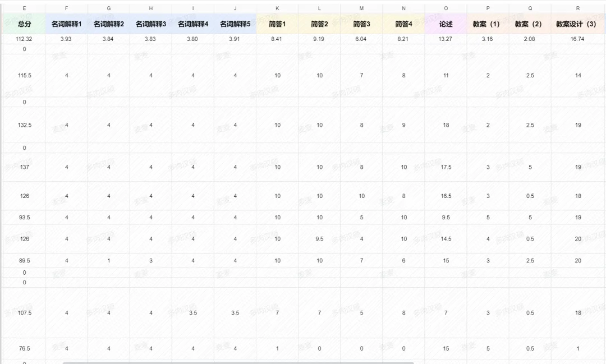Screen dimensions: 606x364
Task: Click the 总分 header cell
Action: (24, 24)
